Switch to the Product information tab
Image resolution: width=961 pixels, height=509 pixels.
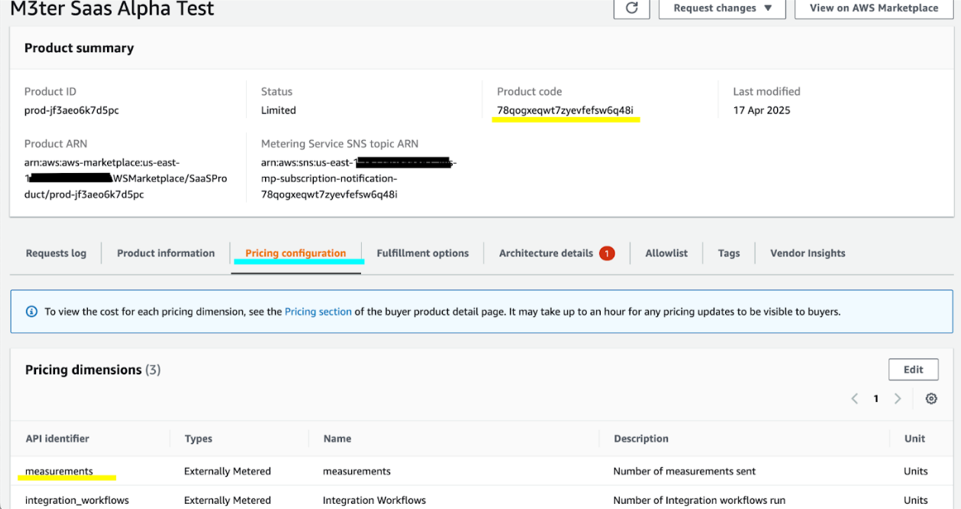click(x=165, y=254)
